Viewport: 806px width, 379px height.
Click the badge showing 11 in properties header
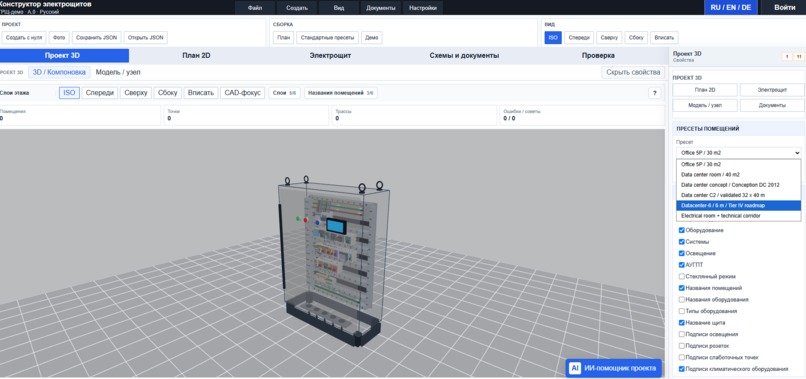coord(799,57)
